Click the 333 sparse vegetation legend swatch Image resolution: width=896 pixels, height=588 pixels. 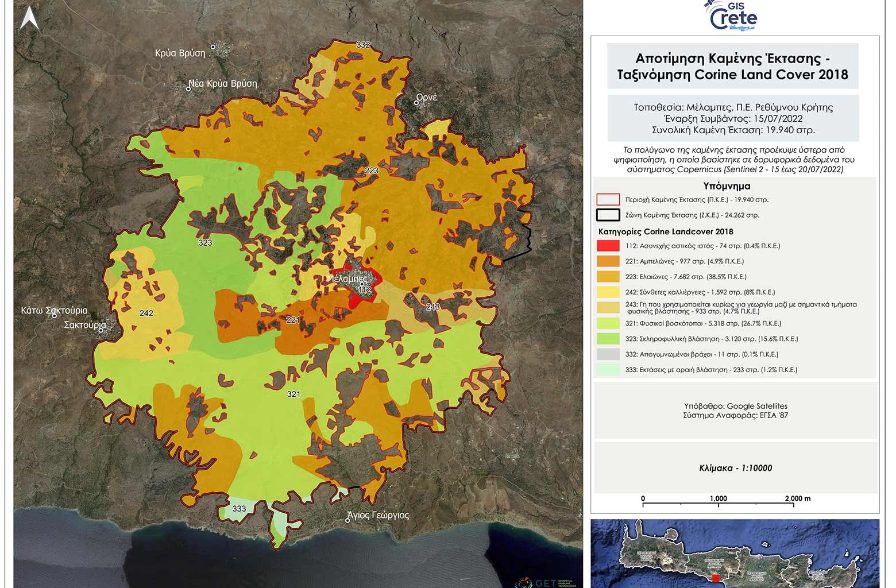pyautogui.click(x=608, y=370)
